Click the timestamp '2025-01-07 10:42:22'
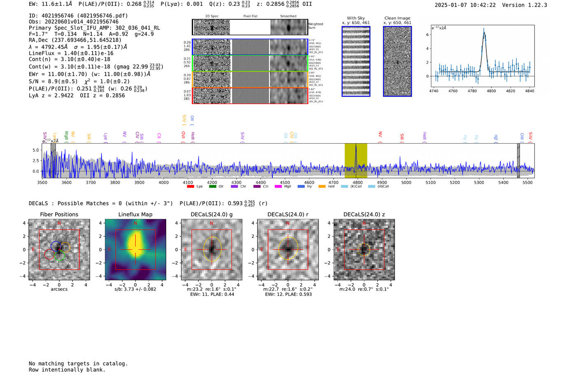Screen dimensions: 576x392 465,5
